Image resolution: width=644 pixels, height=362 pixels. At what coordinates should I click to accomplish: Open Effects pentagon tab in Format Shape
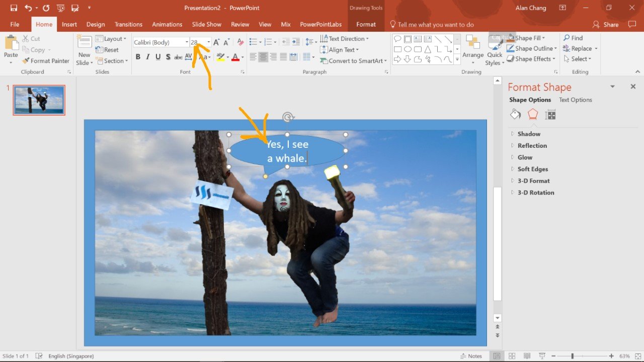click(533, 114)
